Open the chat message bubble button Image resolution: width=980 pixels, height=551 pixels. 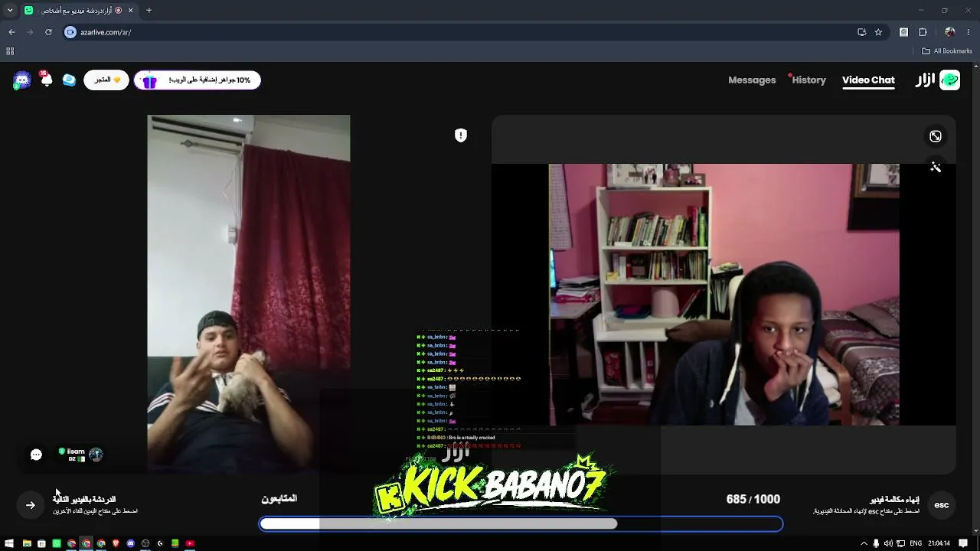pos(36,455)
